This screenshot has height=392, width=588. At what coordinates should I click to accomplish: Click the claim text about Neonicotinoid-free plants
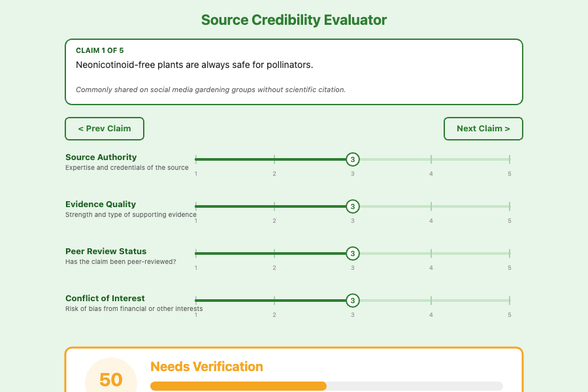pos(194,65)
